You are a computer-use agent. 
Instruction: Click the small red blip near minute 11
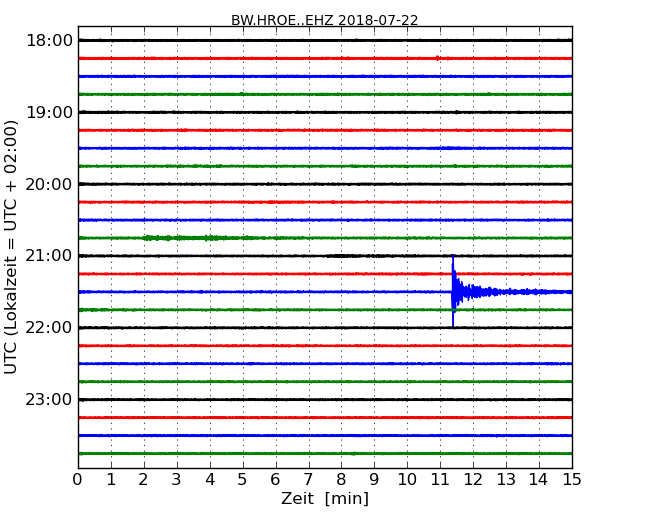click(x=437, y=58)
